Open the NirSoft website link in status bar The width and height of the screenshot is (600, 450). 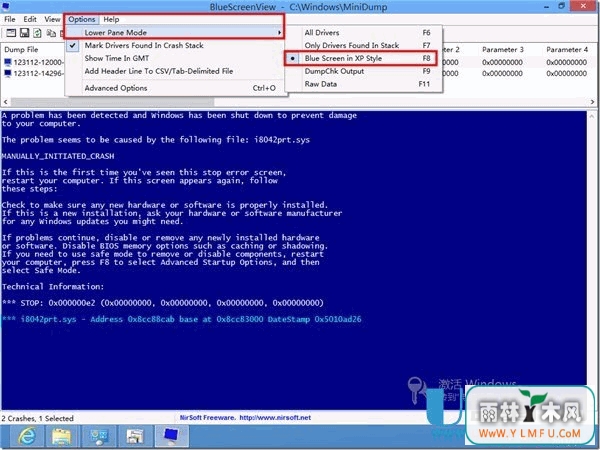point(275,418)
